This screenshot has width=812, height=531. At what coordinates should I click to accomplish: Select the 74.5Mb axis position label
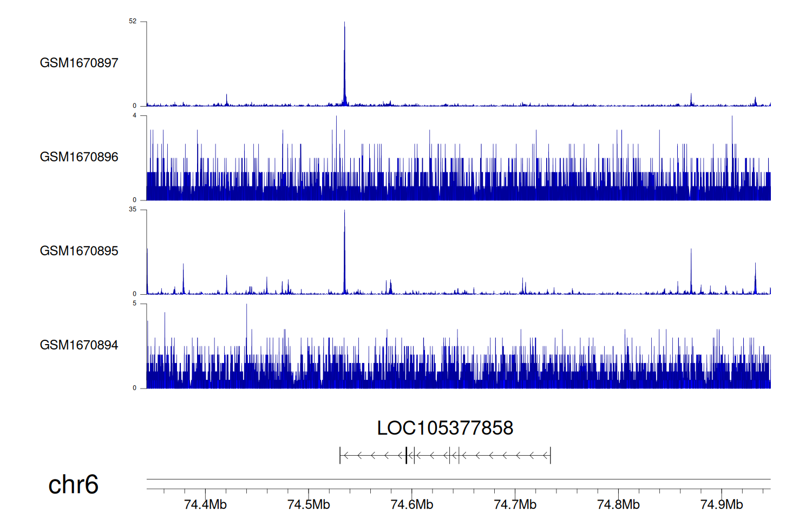point(309,504)
